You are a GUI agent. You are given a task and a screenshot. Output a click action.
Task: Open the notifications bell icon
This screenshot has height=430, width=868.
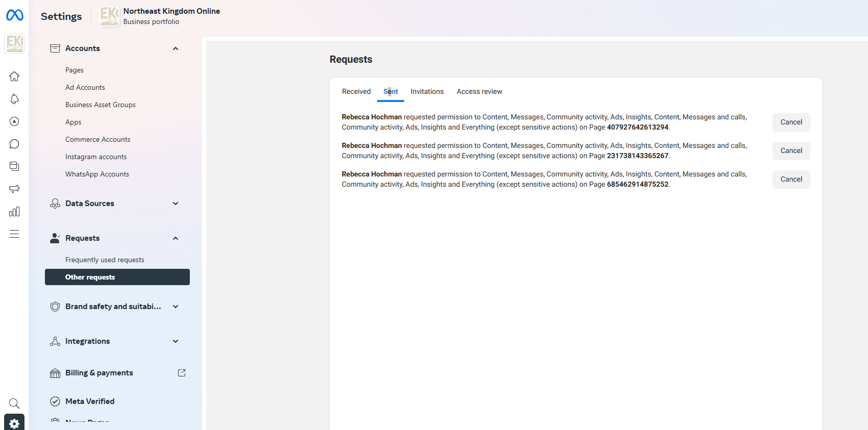point(14,99)
